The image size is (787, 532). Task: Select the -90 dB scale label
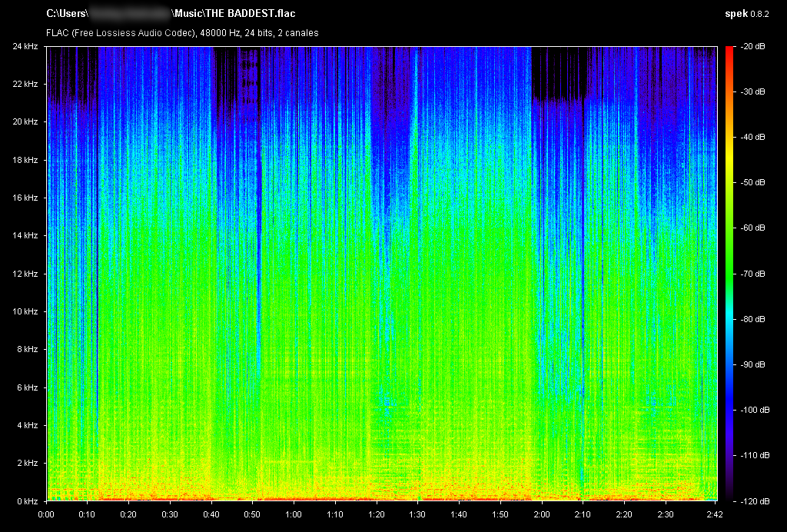click(753, 364)
